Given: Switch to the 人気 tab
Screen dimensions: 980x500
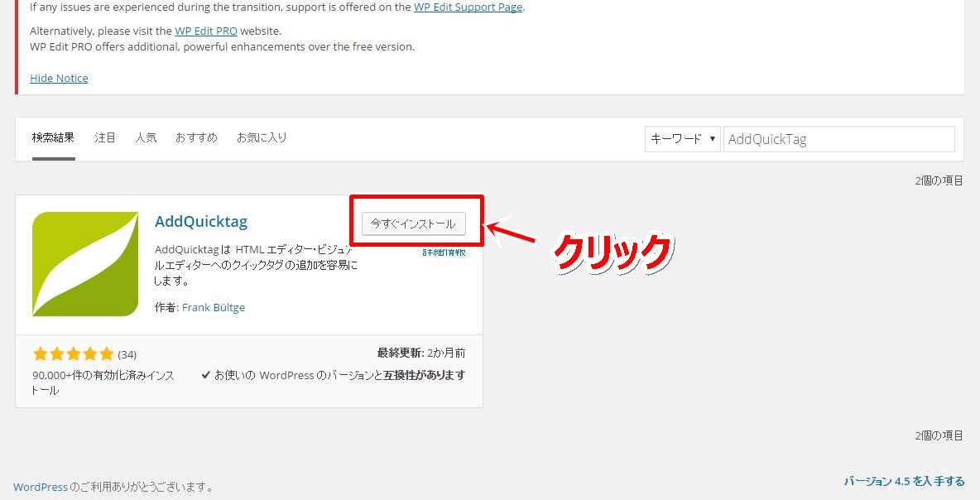Looking at the screenshot, I should [x=146, y=137].
